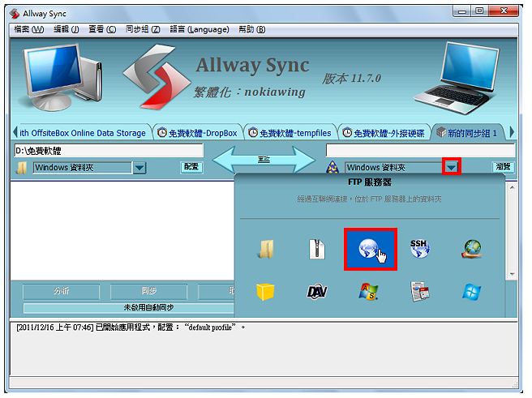This screenshot has height=398, width=532.
Task: Open the 語言 (Language) menu
Action: coord(199,29)
